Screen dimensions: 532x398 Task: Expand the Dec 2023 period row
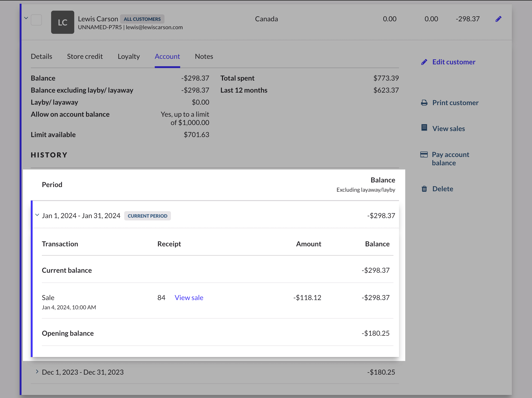tap(37, 372)
